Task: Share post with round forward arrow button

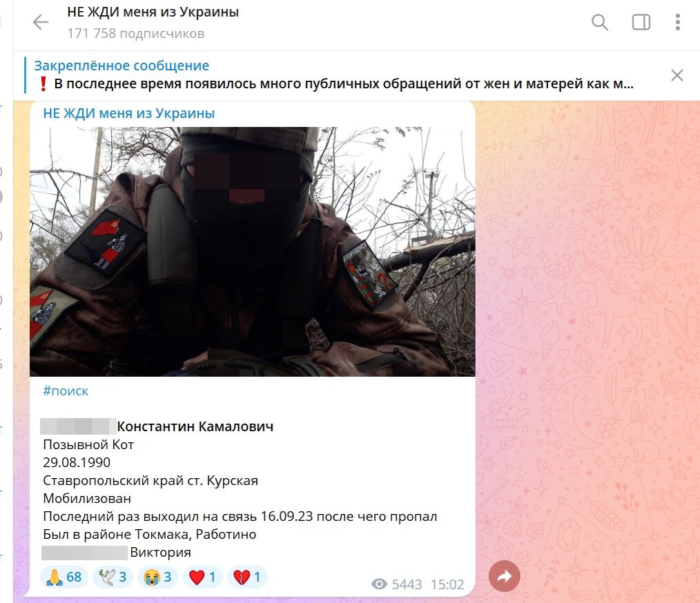Action: point(505,576)
